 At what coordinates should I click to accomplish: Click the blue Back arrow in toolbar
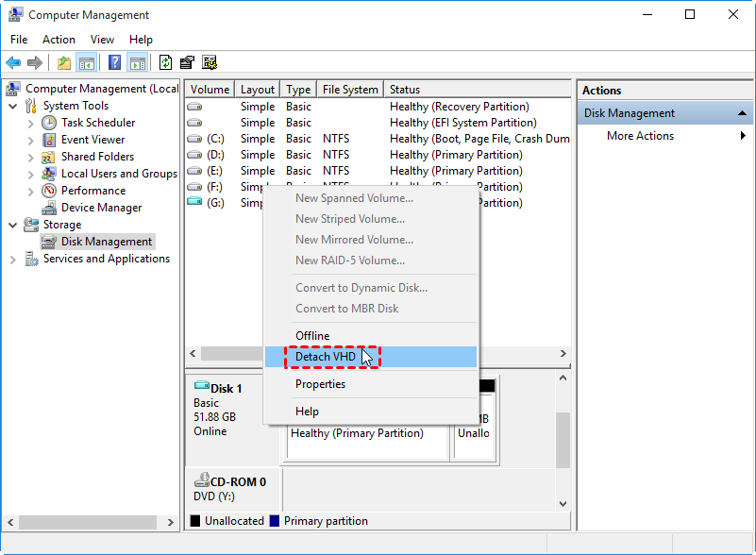click(13, 63)
